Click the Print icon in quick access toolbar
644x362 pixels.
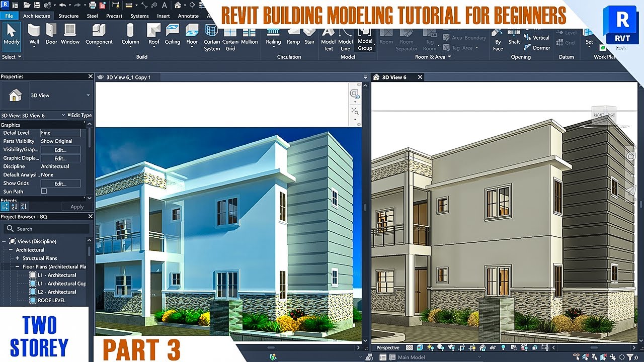click(92, 5)
